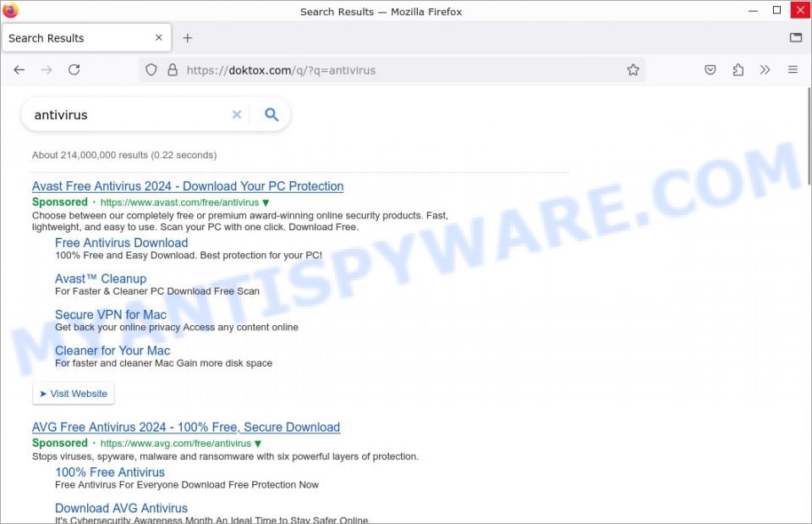Click the avg.com/free/antivirus URL
The image size is (812, 524).
point(176,444)
